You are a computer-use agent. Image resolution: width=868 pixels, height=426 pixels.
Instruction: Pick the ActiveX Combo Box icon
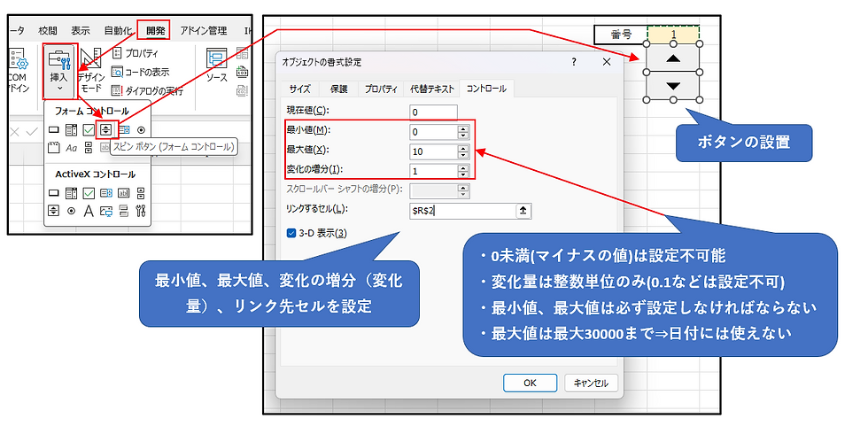click(71, 193)
